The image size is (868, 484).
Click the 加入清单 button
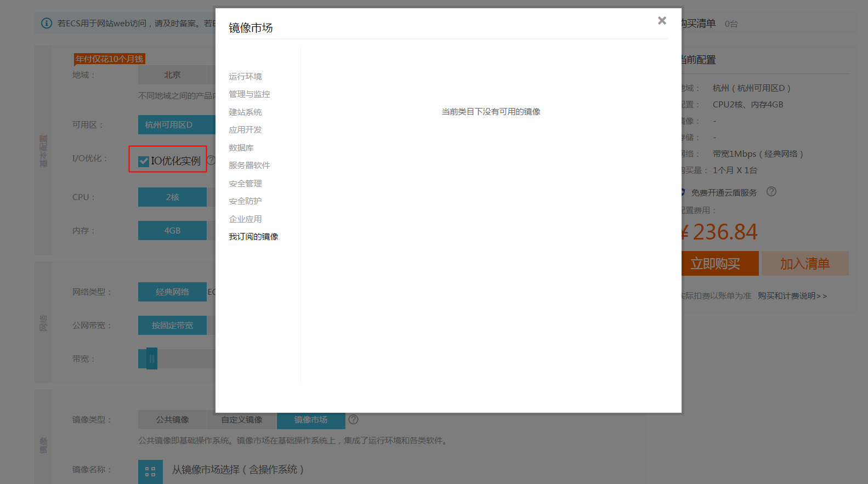804,264
